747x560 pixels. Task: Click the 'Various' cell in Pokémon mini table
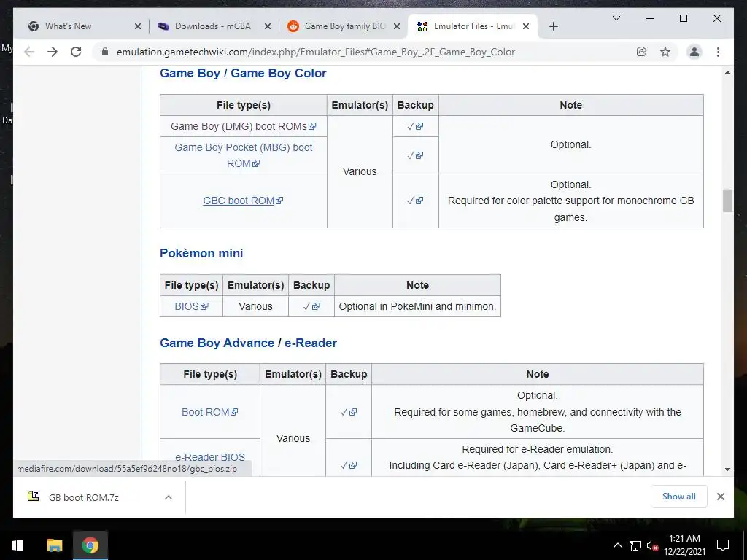(x=255, y=306)
